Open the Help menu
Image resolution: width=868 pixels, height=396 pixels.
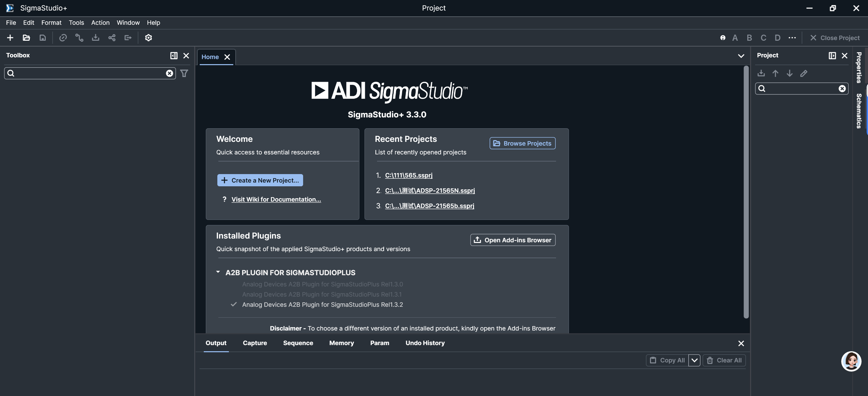(x=153, y=23)
